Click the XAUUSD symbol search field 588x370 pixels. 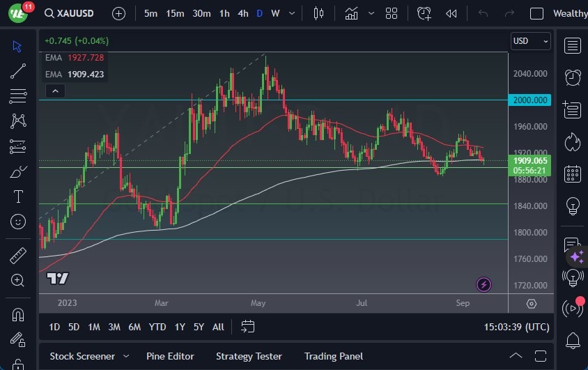[74, 13]
